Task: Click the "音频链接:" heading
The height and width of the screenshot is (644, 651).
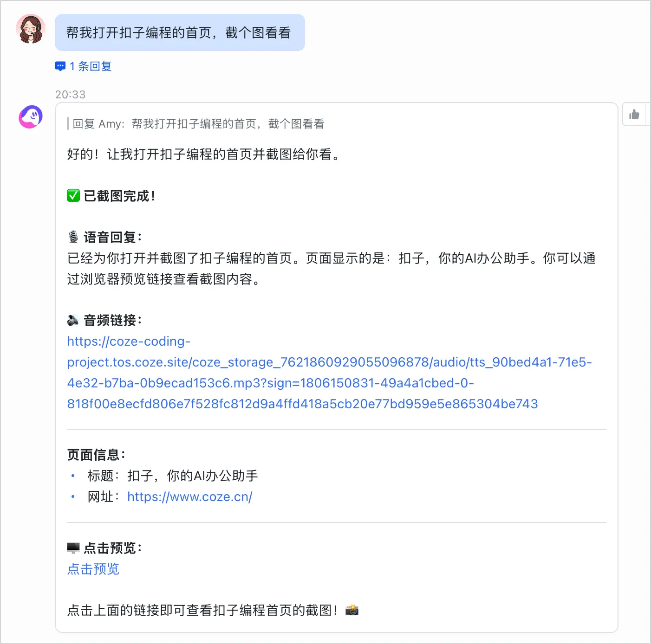Action: click(113, 320)
